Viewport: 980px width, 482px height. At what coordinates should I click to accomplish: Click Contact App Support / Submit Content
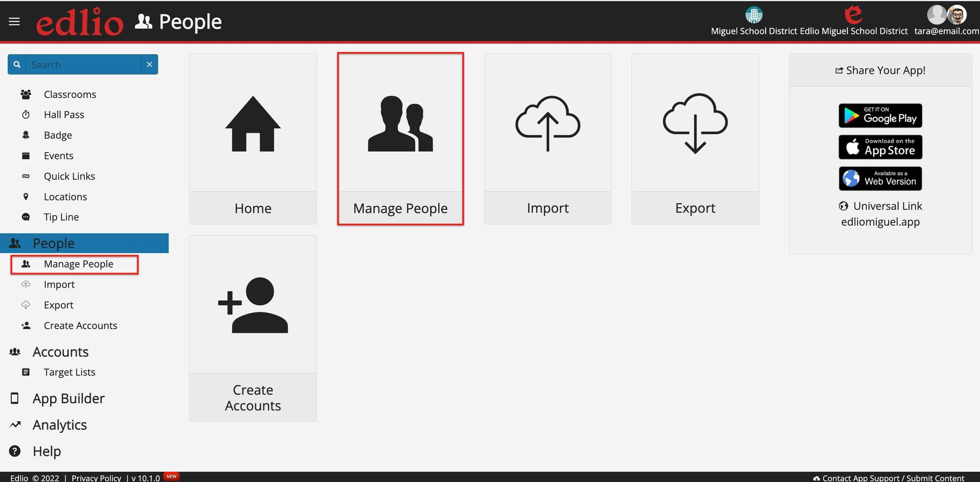coord(889,478)
